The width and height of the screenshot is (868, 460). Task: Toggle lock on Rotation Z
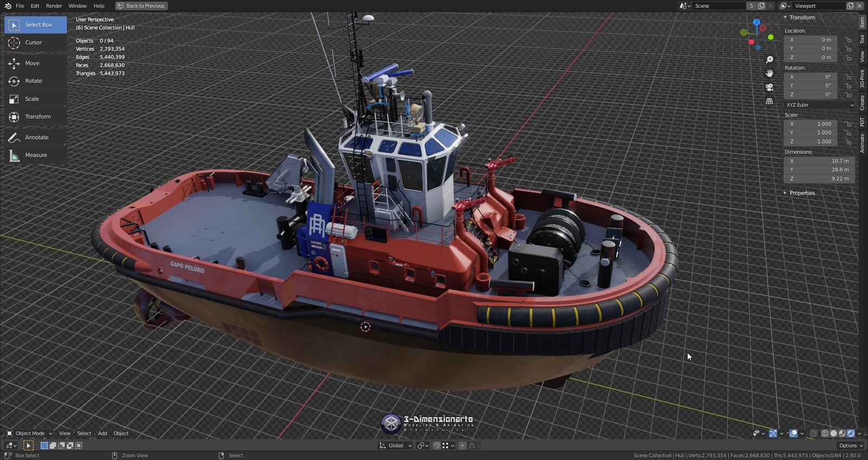[848, 94]
